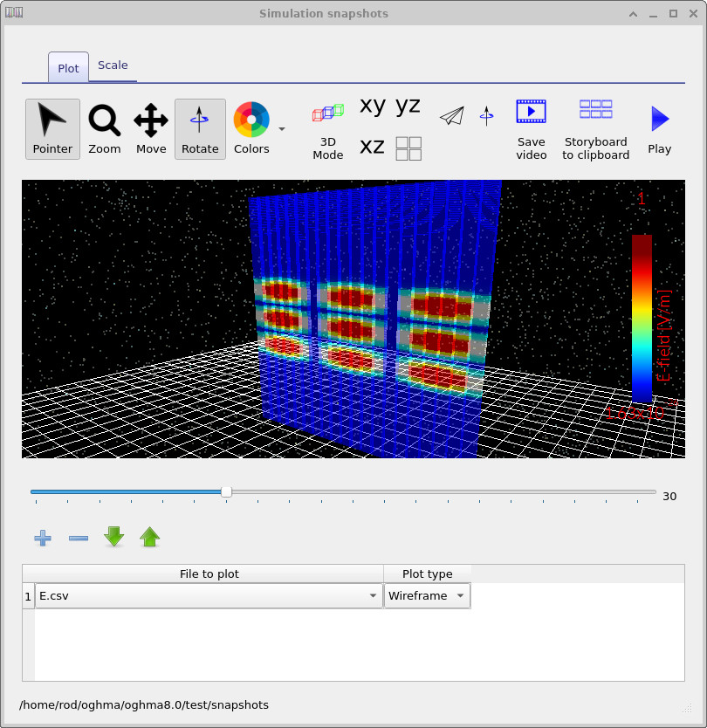Expand the Colors dropdown arrow
The image size is (707, 728).
click(x=281, y=129)
